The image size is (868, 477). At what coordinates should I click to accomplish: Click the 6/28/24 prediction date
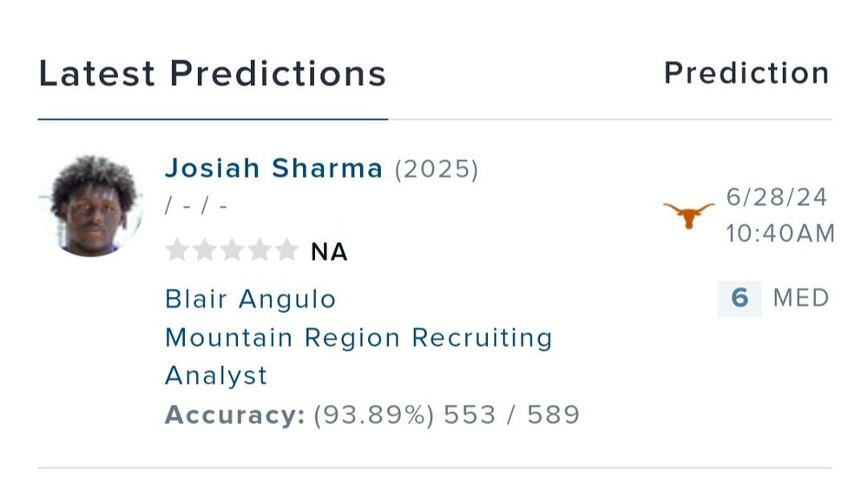[x=777, y=196]
